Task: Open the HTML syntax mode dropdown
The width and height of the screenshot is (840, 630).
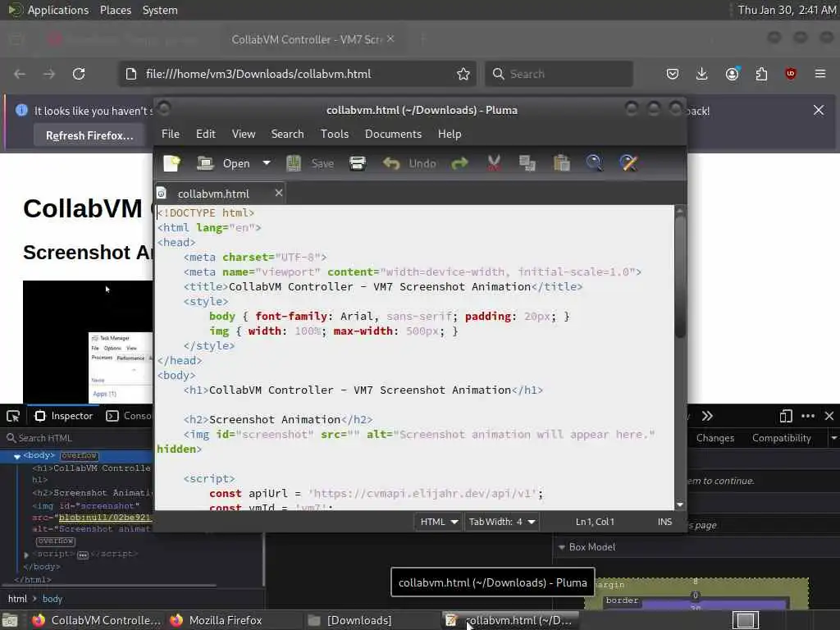Action: point(438,522)
